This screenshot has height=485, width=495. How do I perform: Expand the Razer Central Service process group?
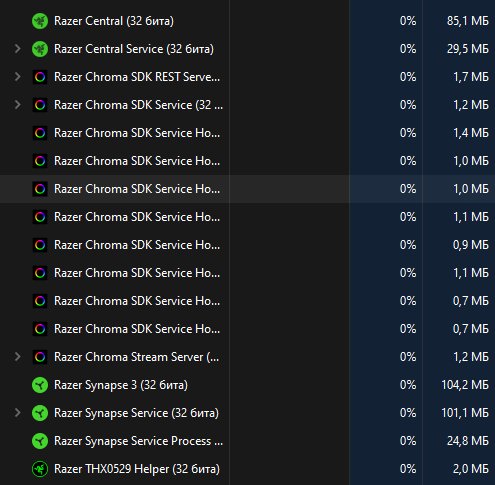click(17, 49)
